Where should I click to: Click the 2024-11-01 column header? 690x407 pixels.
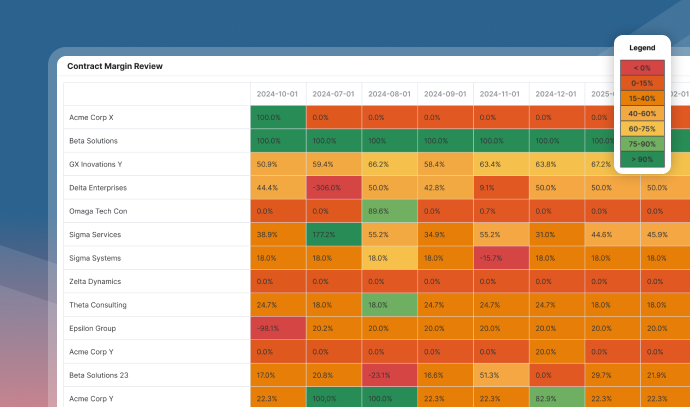pyautogui.click(x=500, y=94)
